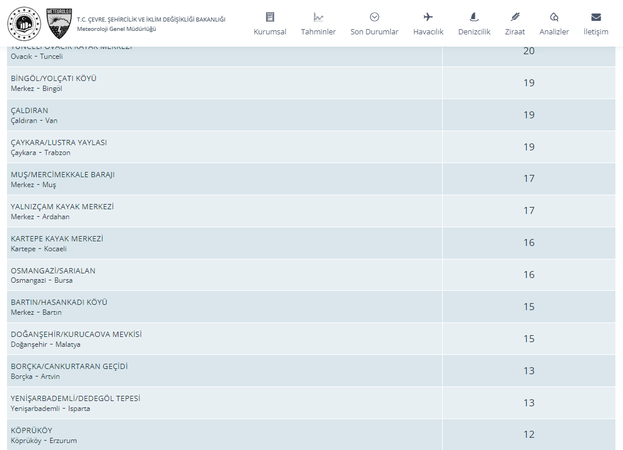This screenshot has width=623, height=450.
Task: Click value 15 in the Doğanşehir/Kurucaova row
Action: (x=529, y=339)
